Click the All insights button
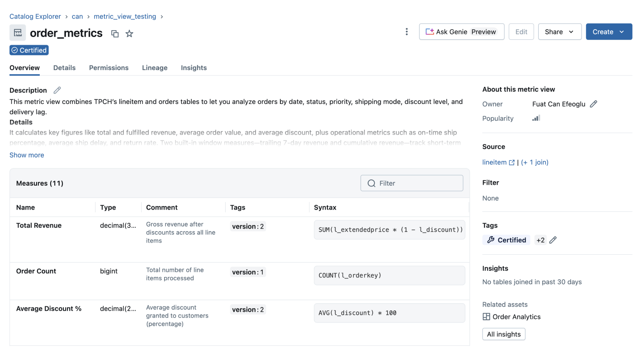The width and height of the screenshot is (644, 356). click(503, 334)
